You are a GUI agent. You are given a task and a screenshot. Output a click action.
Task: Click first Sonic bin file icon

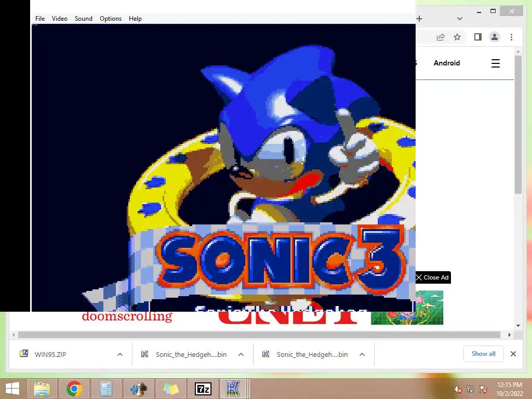point(144,354)
